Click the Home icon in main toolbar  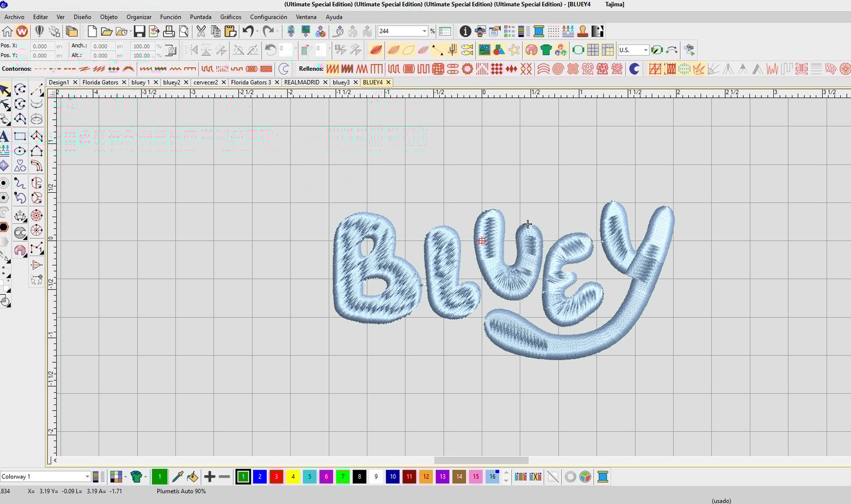pos(7,31)
